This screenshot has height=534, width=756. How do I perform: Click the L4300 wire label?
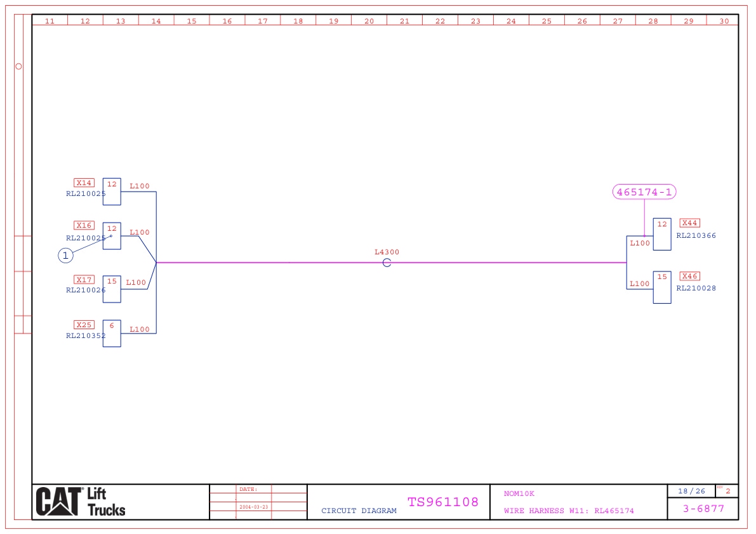387,252
